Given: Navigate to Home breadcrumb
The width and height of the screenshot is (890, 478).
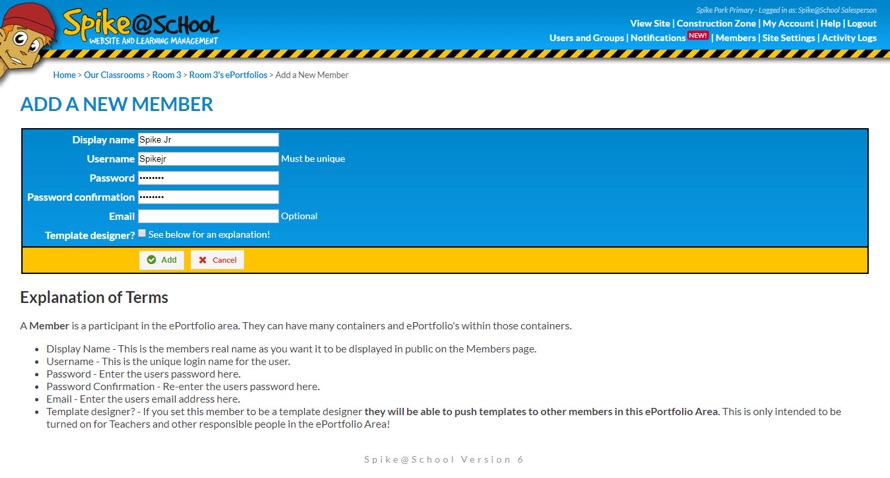Looking at the screenshot, I should (x=64, y=75).
